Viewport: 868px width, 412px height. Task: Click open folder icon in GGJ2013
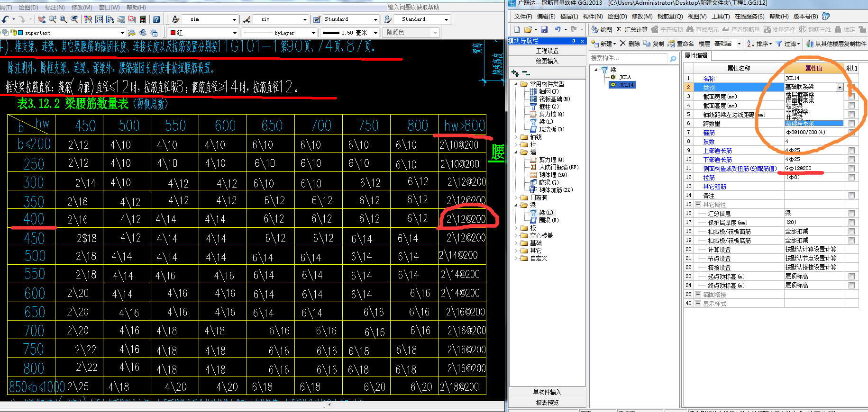click(x=528, y=29)
